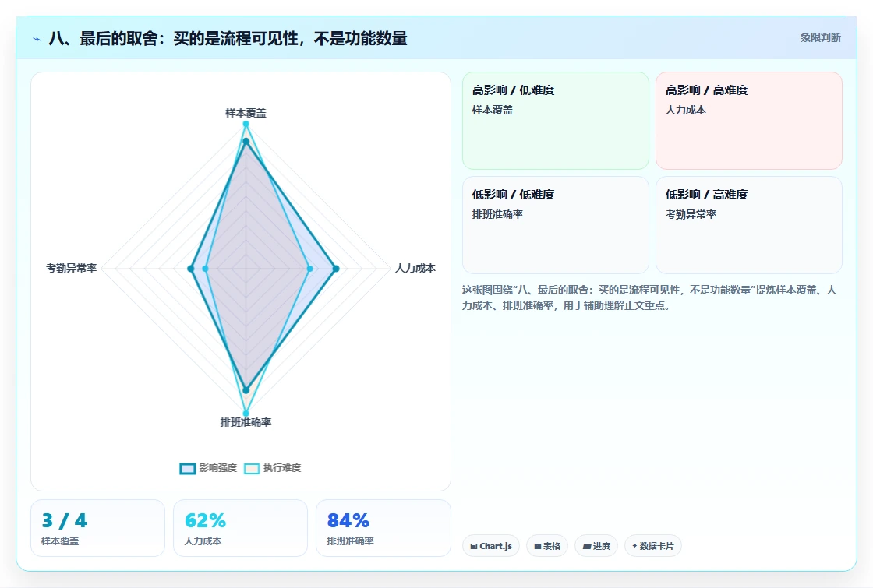The height and width of the screenshot is (588, 873).
Task: Click the 3 / 4 样本覆盖 stat card
Action: click(98, 528)
